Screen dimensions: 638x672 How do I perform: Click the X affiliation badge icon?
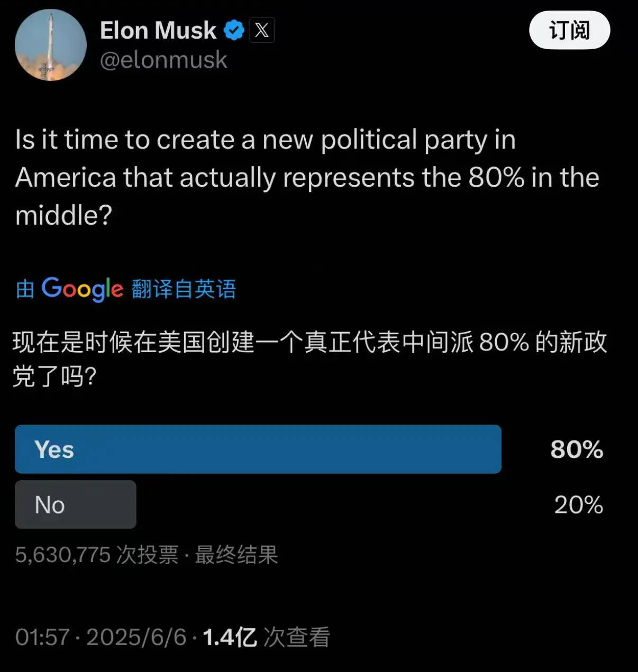tap(261, 30)
